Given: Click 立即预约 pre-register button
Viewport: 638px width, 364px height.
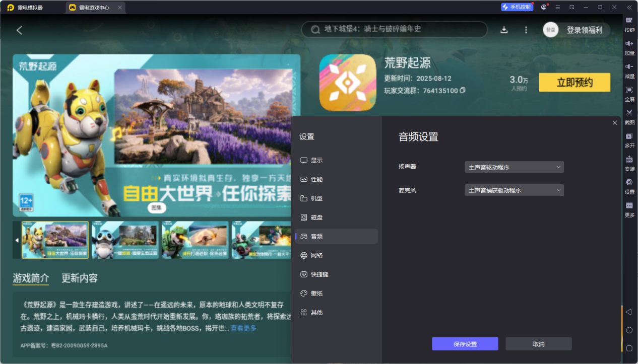Looking at the screenshot, I should tap(575, 83).
